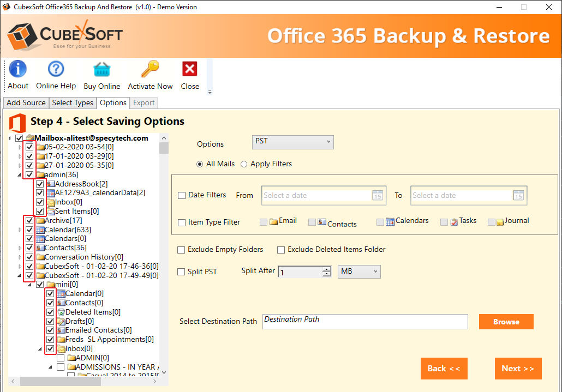Click the About info icon
The width and height of the screenshot is (562, 392).
17,69
